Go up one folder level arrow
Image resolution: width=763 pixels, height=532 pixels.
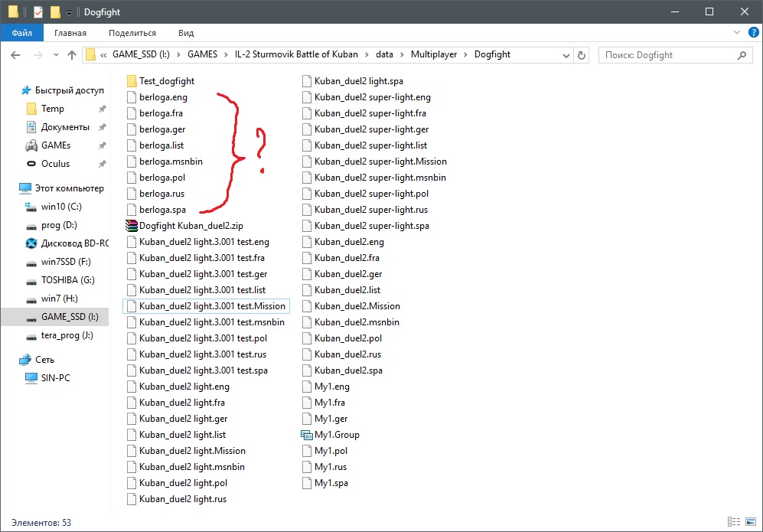point(72,55)
